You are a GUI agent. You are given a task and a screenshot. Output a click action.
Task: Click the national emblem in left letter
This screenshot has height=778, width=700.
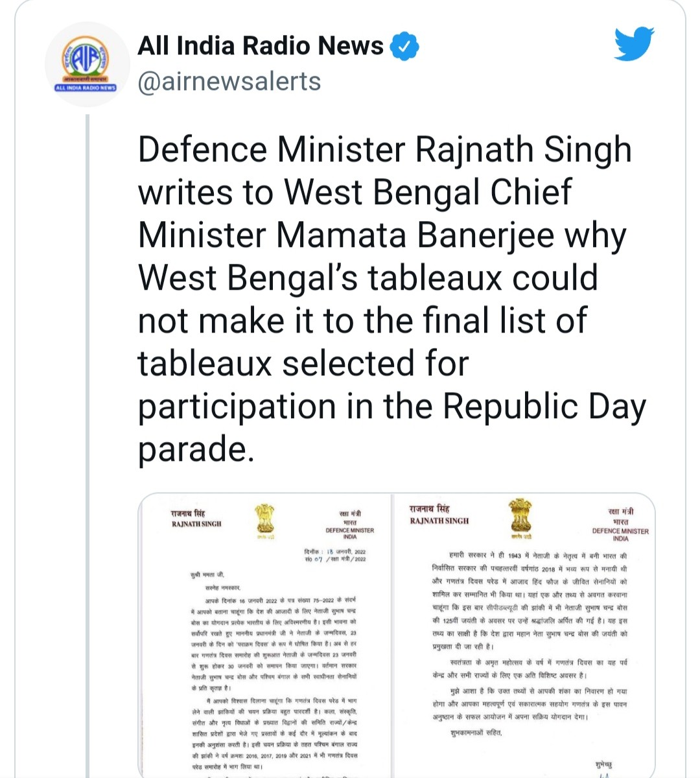tap(264, 521)
